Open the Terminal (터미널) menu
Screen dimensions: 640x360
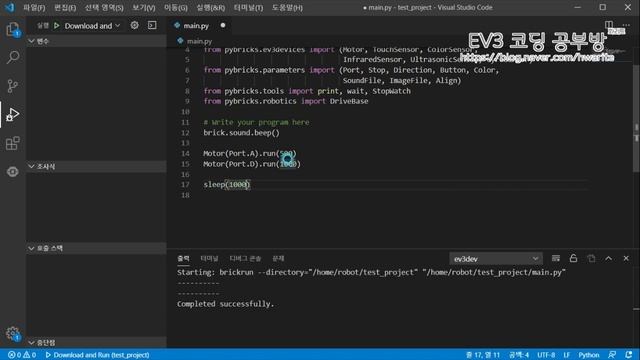(x=248, y=7)
